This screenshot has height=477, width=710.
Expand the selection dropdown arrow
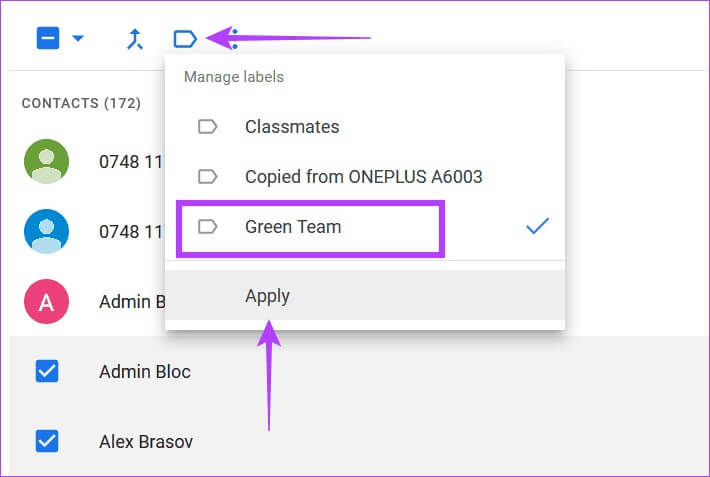tap(78, 38)
